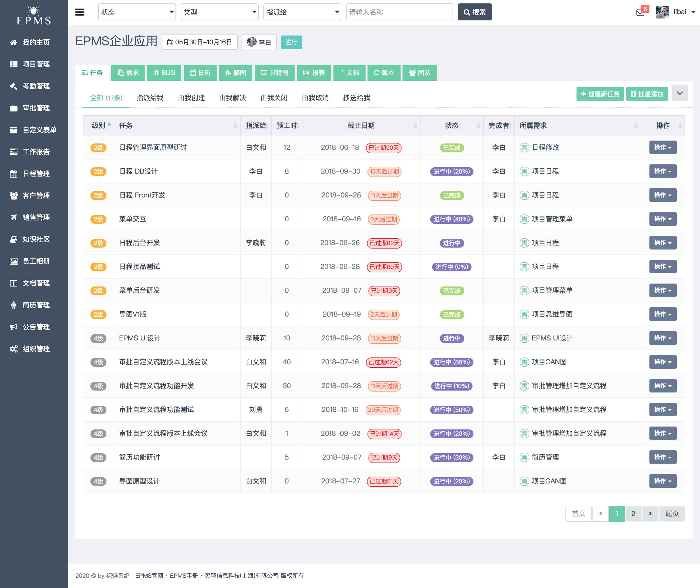Open the EPMS官网 footer link
The height and width of the screenshot is (588, 700).
(x=149, y=576)
